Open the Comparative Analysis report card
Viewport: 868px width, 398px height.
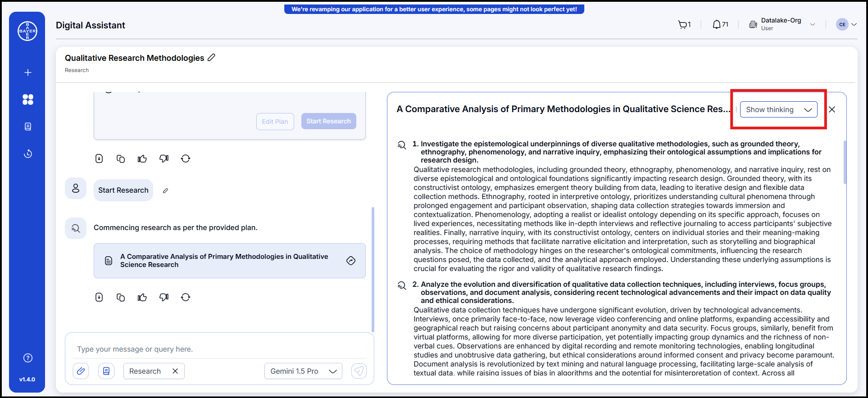[x=230, y=261]
